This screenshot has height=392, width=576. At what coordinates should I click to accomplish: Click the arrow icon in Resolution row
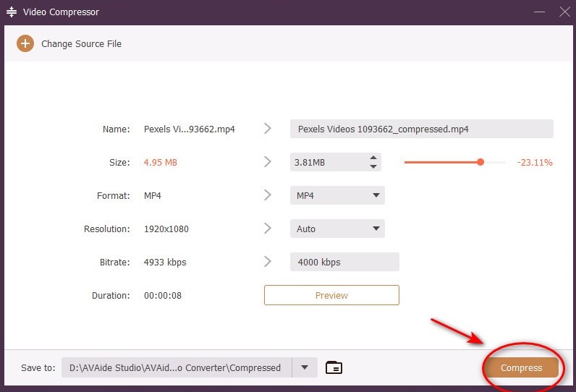(x=268, y=229)
